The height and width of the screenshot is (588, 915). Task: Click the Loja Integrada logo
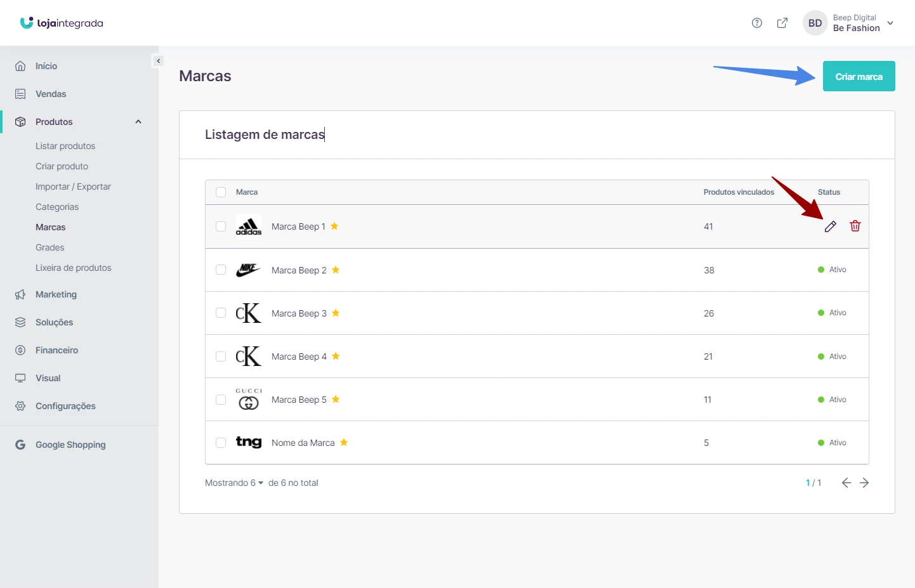click(62, 23)
